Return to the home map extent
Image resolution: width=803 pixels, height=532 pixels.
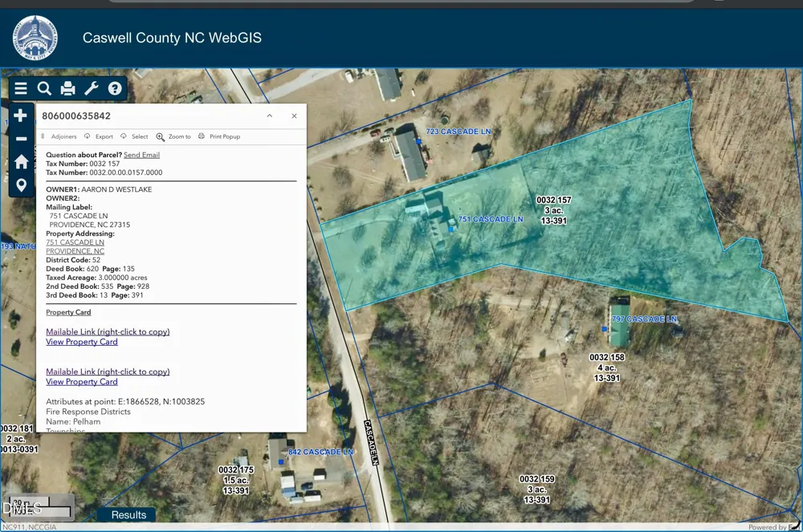pos(21,161)
